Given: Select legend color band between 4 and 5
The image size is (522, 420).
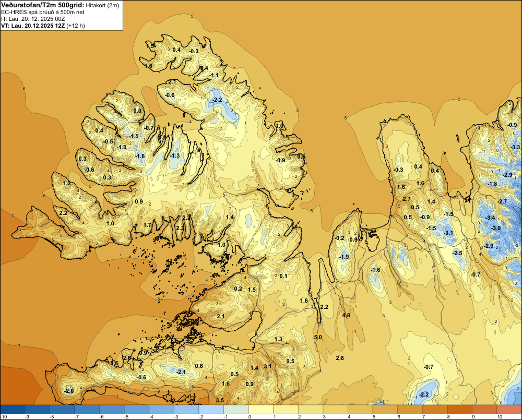Looking at the screenshot, I should [360, 410].
